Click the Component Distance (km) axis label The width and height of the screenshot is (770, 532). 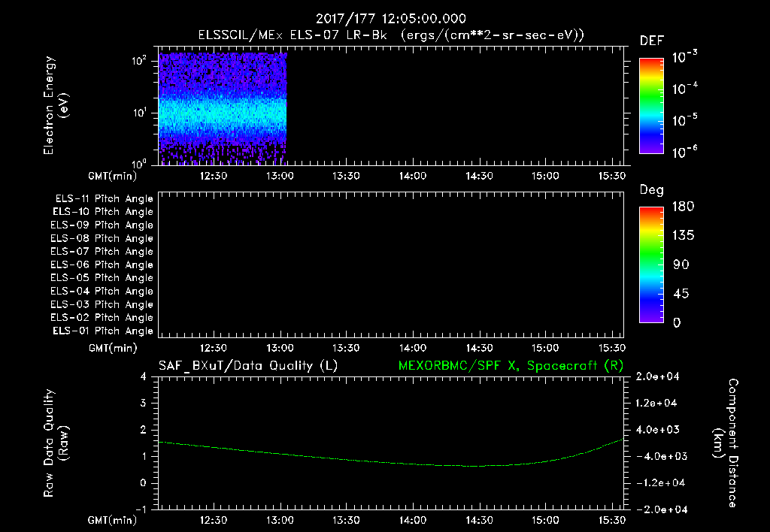click(x=726, y=443)
